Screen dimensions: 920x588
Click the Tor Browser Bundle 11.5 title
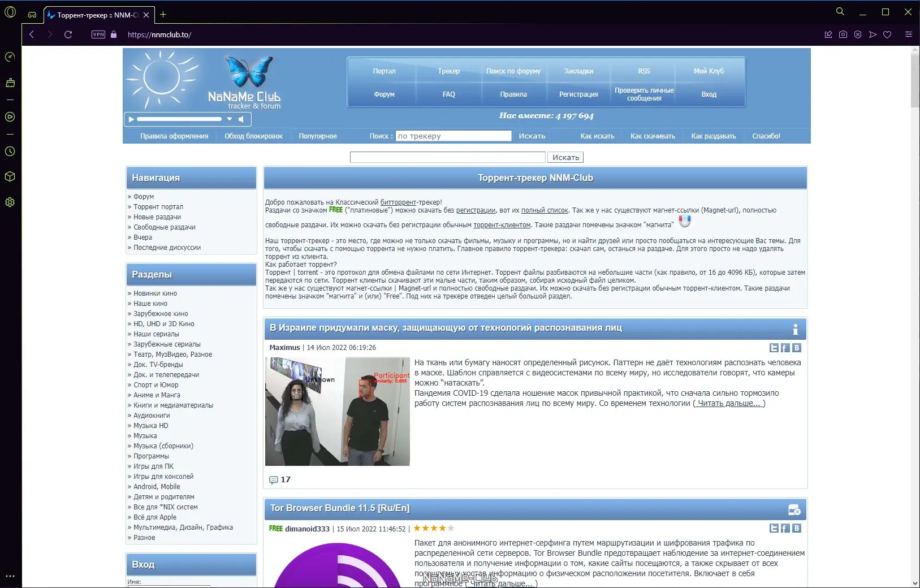(340, 508)
